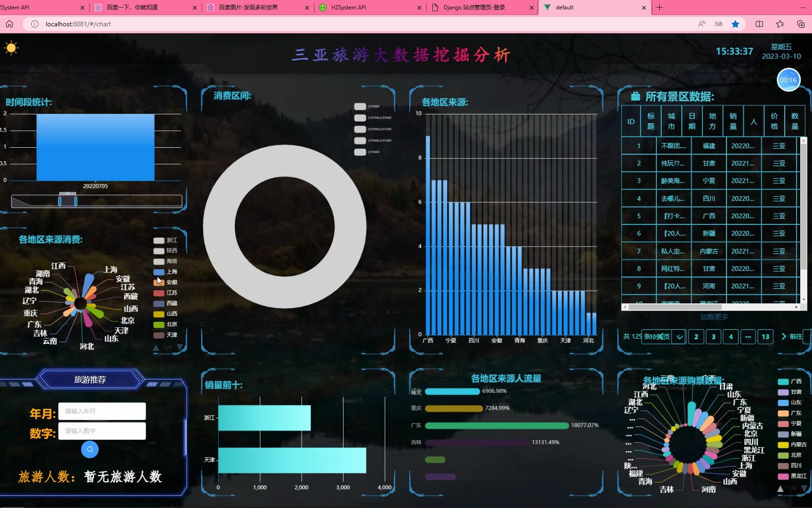This screenshot has width=812, height=508.
Task: Select the default browser tab
Action: coord(594,8)
